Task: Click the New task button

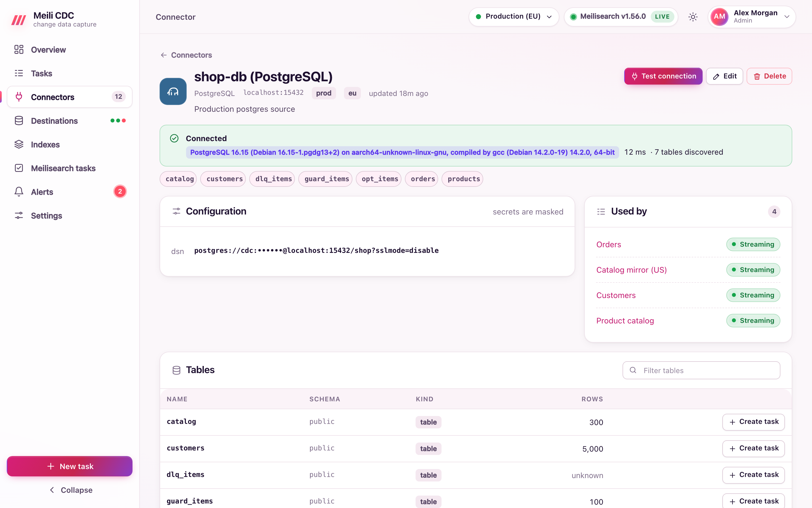Action: pyautogui.click(x=70, y=466)
